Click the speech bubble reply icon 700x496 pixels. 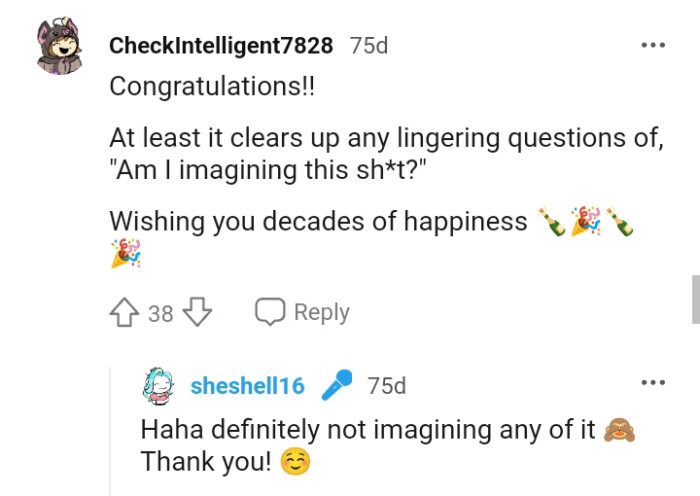pyautogui.click(x=270, y=312)
